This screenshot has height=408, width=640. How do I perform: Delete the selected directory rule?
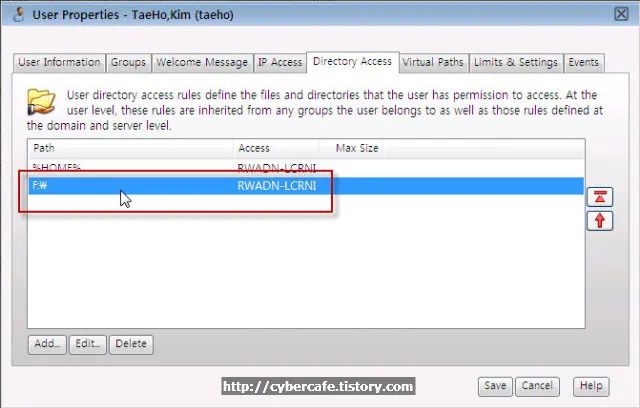pyautogui.click(x=131, y=344)
